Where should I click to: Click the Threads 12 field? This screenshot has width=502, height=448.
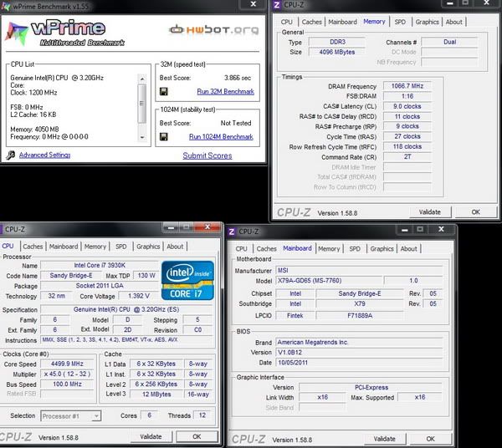[202, 415]
